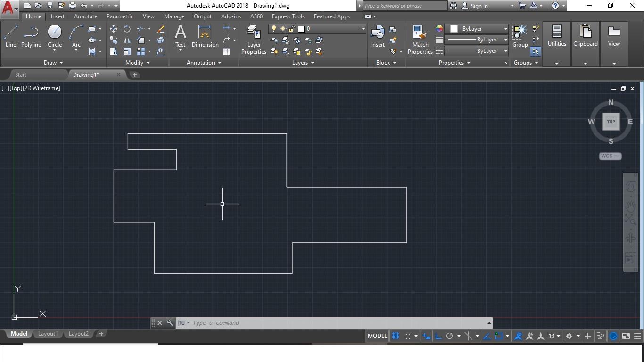The width and height of the screenshot is (644, 362).
Task: Click the Insert block icon
Action: 378,37
